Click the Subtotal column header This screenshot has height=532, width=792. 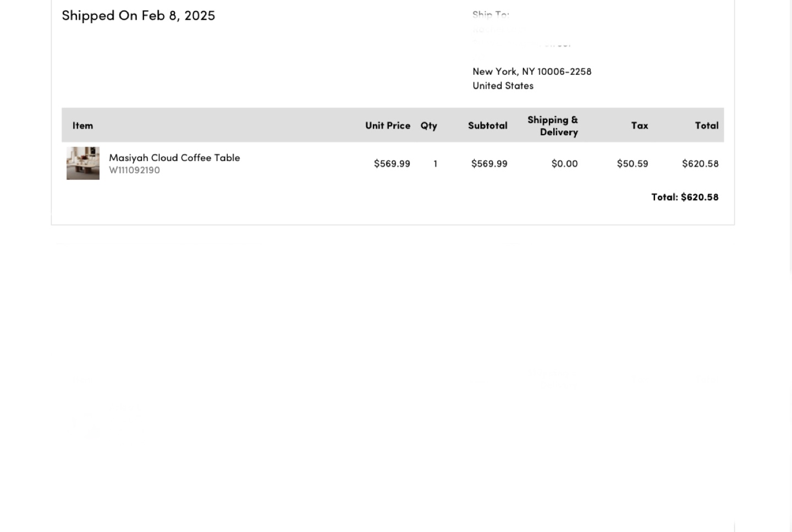[488, 125]
